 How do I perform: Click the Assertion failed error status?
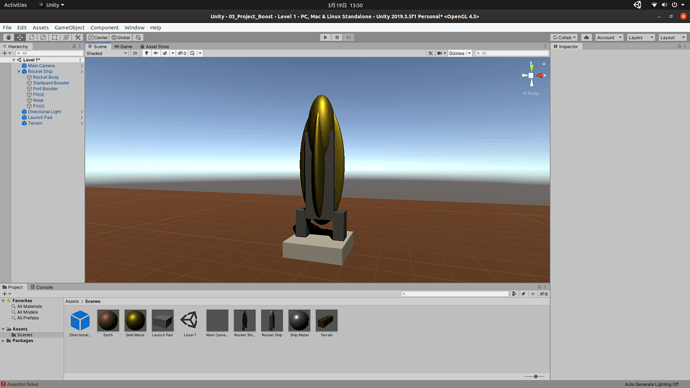pyautogui.click(x=20, y=384)
